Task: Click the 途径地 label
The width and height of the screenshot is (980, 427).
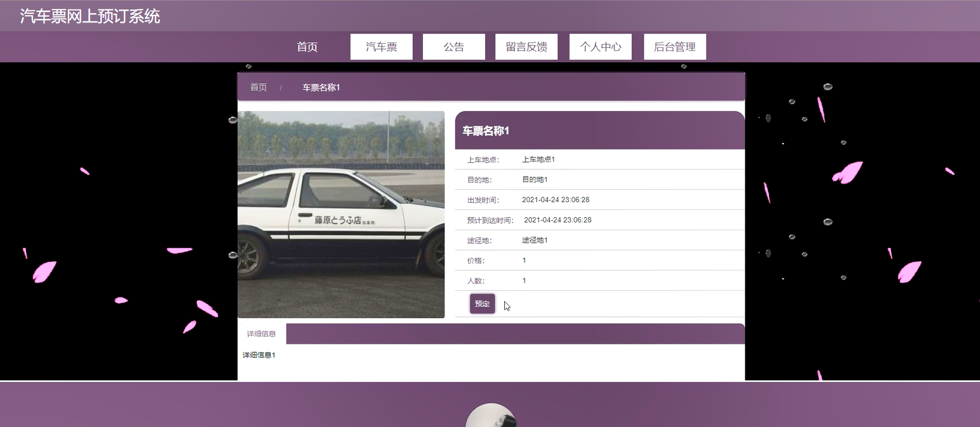Action: coord(479,240)
